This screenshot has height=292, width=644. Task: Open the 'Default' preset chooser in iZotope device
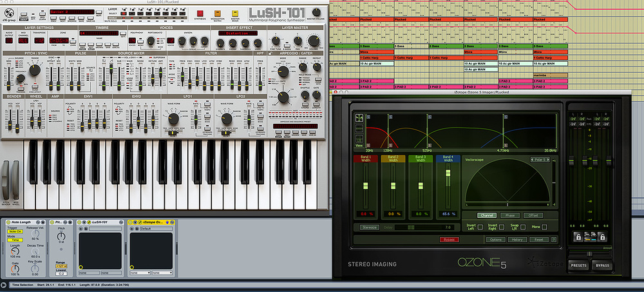156,229
